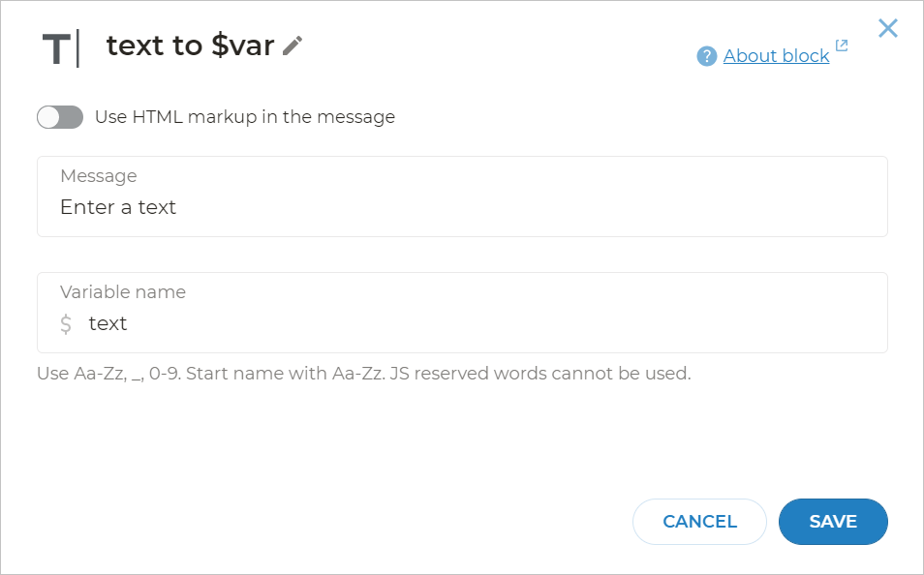This screenshot has width=924, height=575.
Task: Click the pencil icon to rename block
Action: [293, 45]
